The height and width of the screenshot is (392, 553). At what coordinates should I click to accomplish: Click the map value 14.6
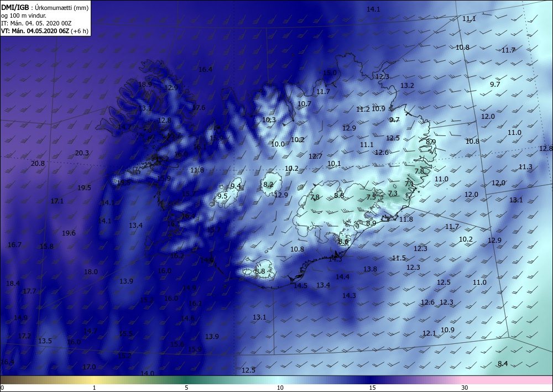(187, 318)
